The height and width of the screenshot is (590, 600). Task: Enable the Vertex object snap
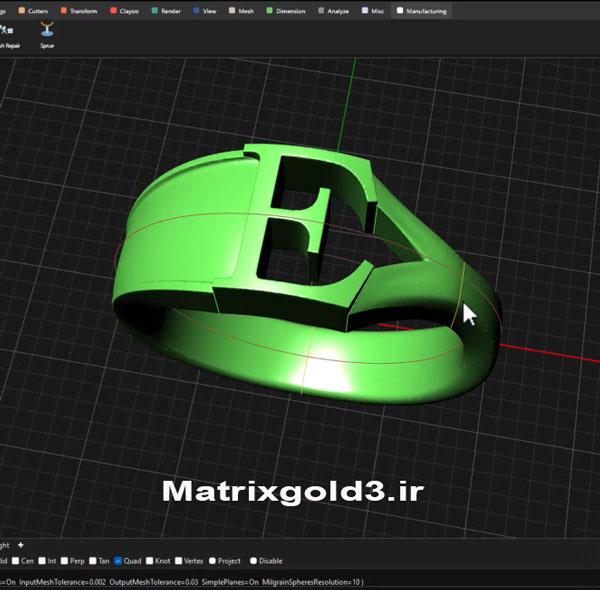pyautogui.click(x=179, y=561)
